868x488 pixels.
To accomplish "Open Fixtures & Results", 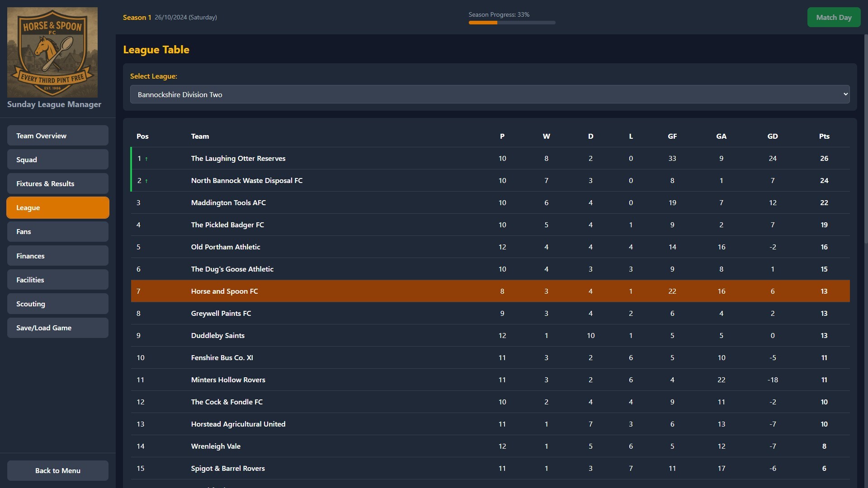I will (57, 183).
